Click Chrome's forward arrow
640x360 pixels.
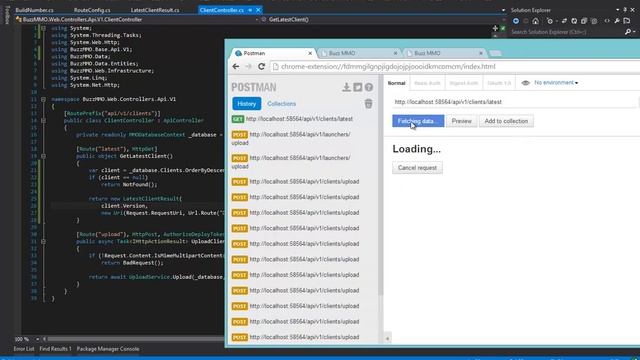(248, 67)
